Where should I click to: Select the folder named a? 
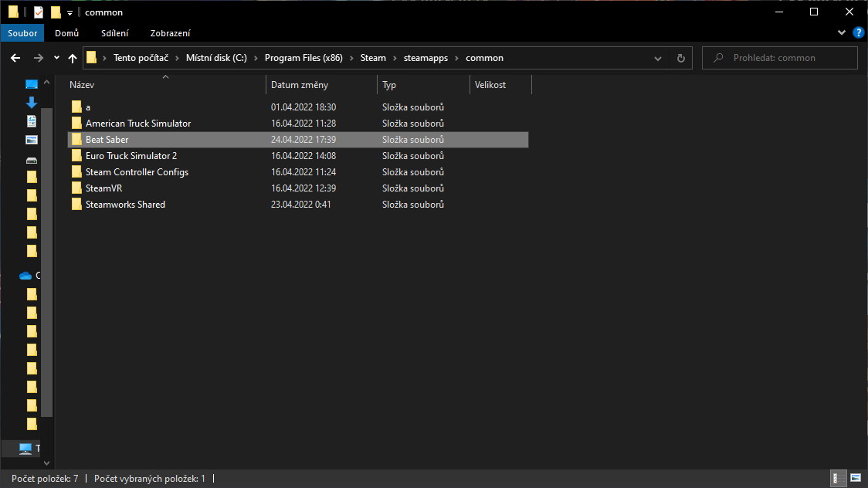tap(298, 107)
